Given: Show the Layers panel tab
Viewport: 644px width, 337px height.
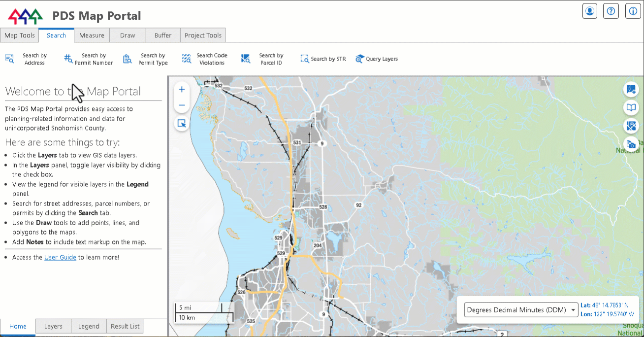Looking at the screenshot, I should click(53, 326).
